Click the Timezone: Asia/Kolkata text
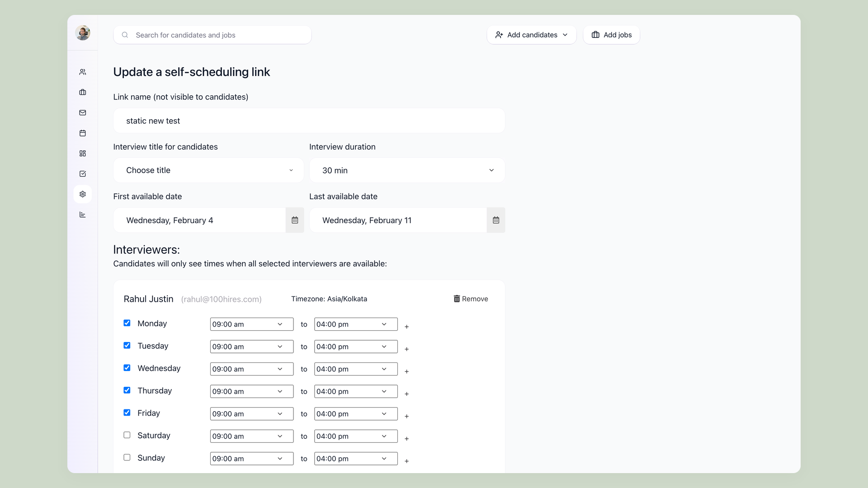This screenshot has width=868, height=488. coord(329,299)
